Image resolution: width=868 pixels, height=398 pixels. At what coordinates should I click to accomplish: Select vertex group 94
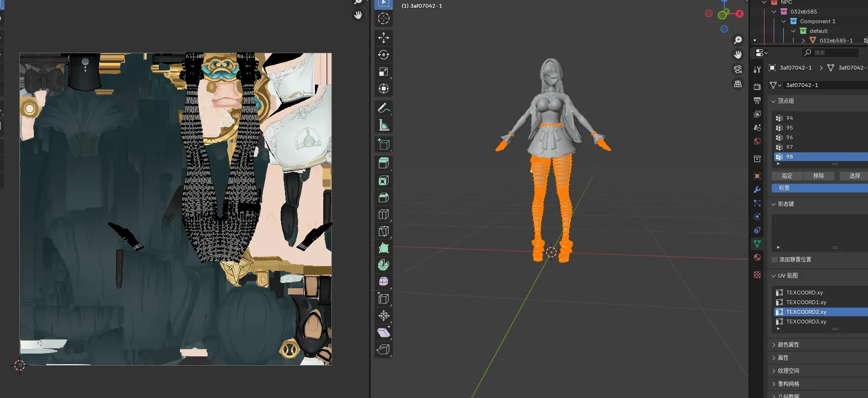coord(821,118)
